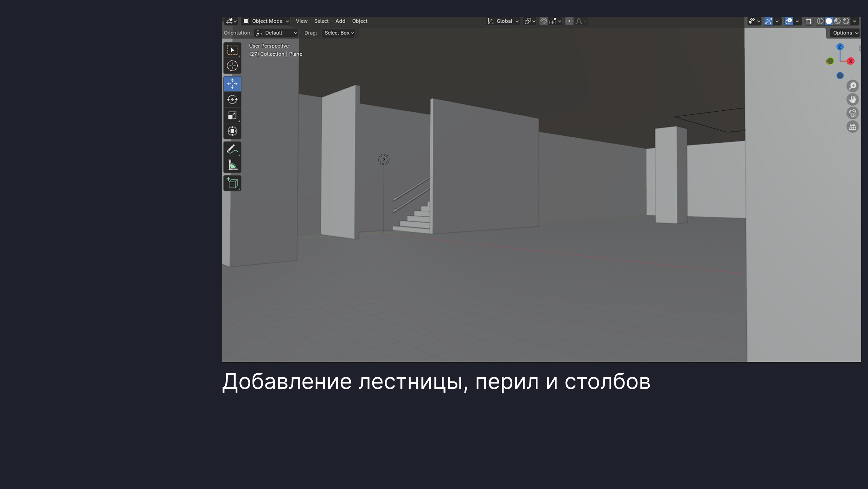The image size is (868, 489).
Task: Toggle proportional editing
Action: click(x=569, y=21)
